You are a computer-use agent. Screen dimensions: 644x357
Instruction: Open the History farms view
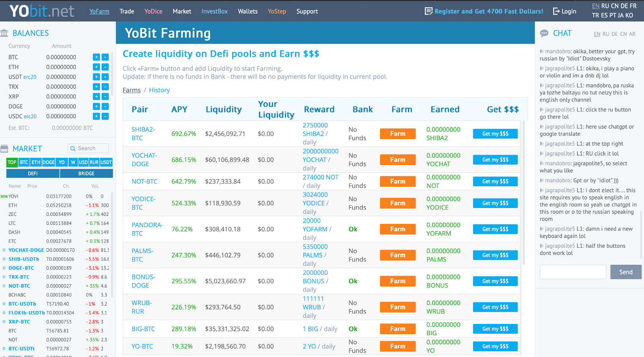pyautogui.click(x=159, y=90)
